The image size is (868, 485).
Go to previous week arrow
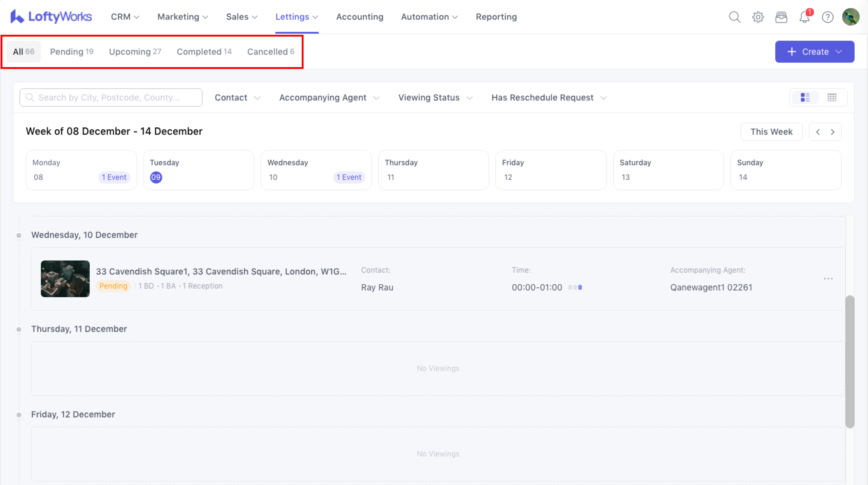click(818, 132)
